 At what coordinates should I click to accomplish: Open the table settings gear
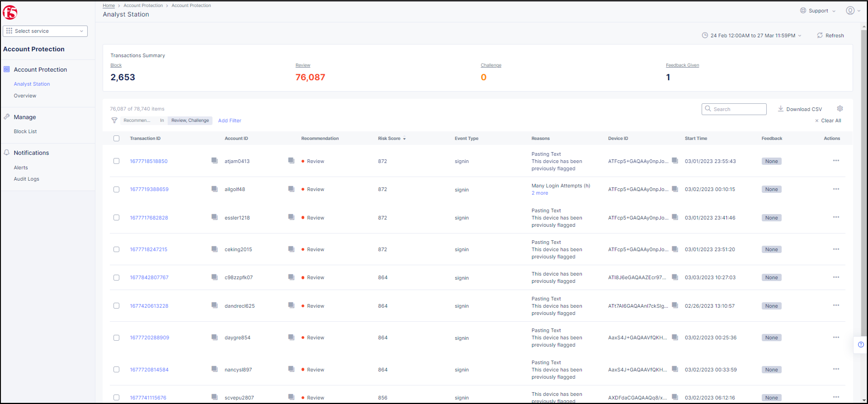point(840,109)
